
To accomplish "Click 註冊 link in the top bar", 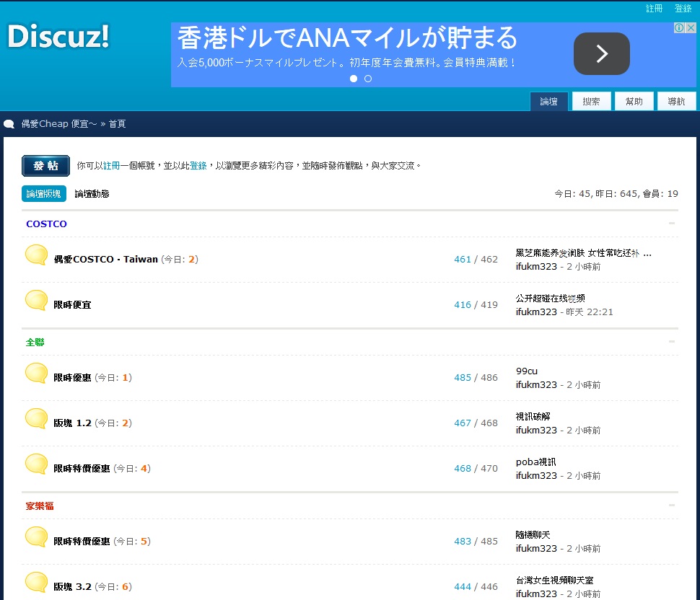I will coord(654,9).
